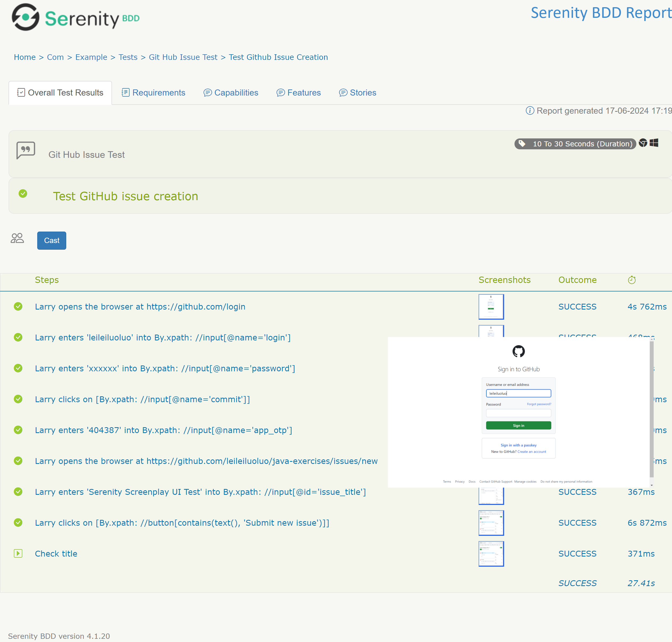Click Contact GitHub Support footer link

496,481
